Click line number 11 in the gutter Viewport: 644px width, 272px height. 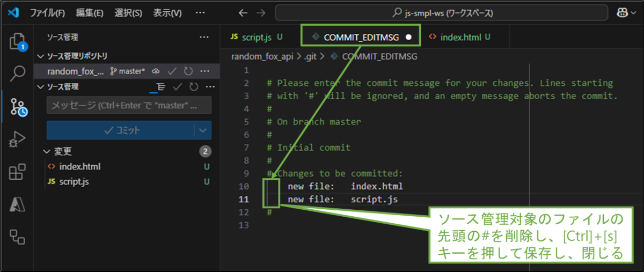click(x=244, y=200)
